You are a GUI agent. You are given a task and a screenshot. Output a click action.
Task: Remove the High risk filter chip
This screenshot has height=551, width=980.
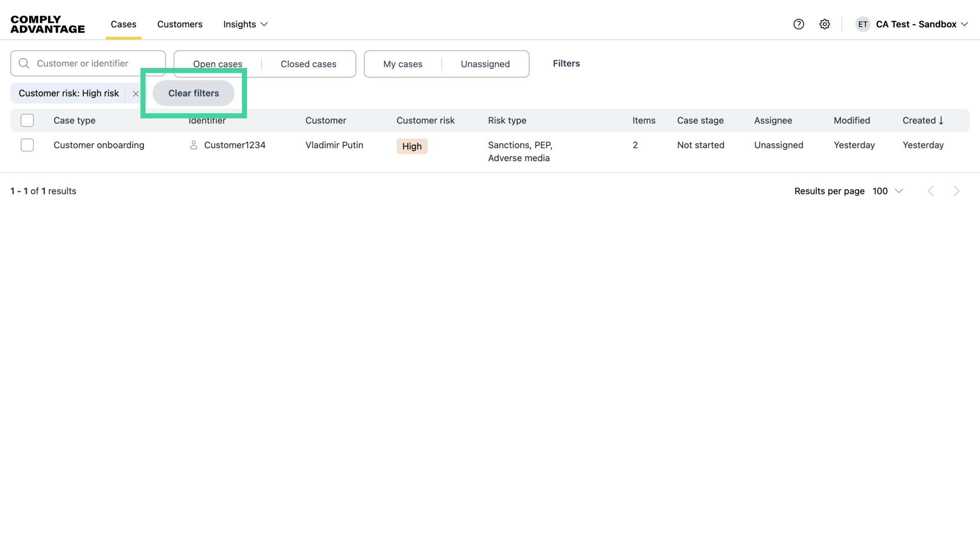[x=135, y=93]
